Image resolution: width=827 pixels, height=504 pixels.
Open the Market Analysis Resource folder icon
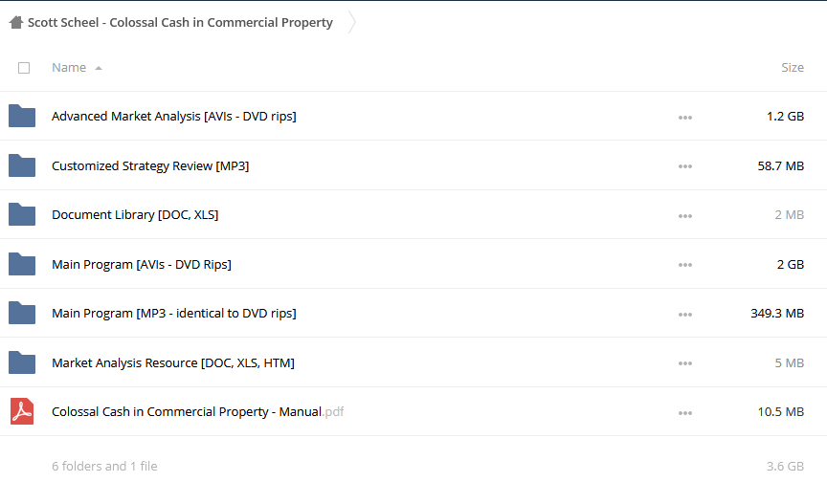click(x=22, y=362)
